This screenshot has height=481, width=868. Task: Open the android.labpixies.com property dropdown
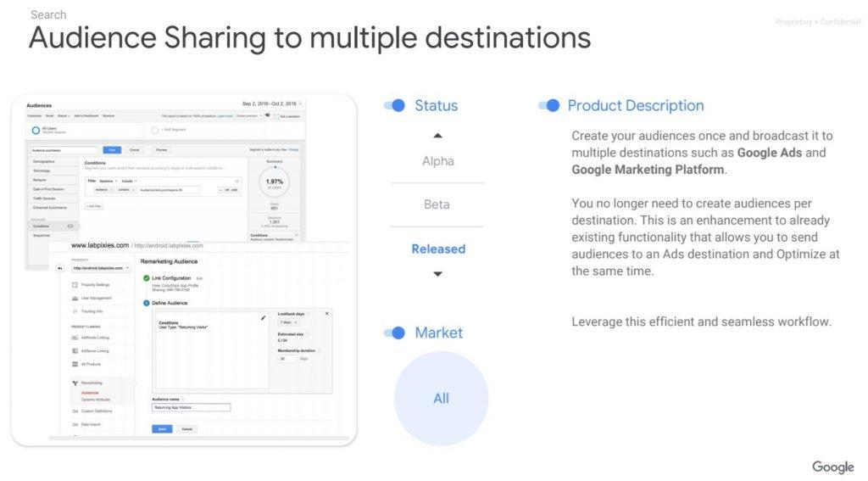pyautogui.click(x=101, y=268)
